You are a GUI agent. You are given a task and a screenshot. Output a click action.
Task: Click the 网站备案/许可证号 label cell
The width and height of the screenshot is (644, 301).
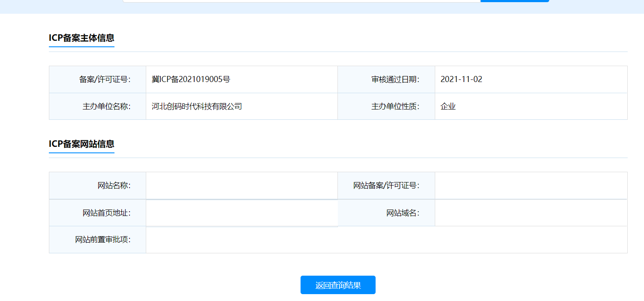tap(386, 185)
